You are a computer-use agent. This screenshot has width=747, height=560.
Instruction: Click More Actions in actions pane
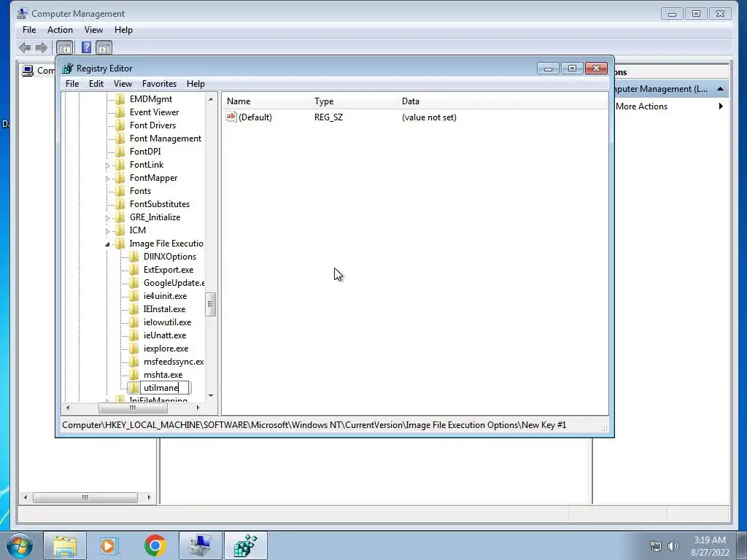(x=641, y=106)
